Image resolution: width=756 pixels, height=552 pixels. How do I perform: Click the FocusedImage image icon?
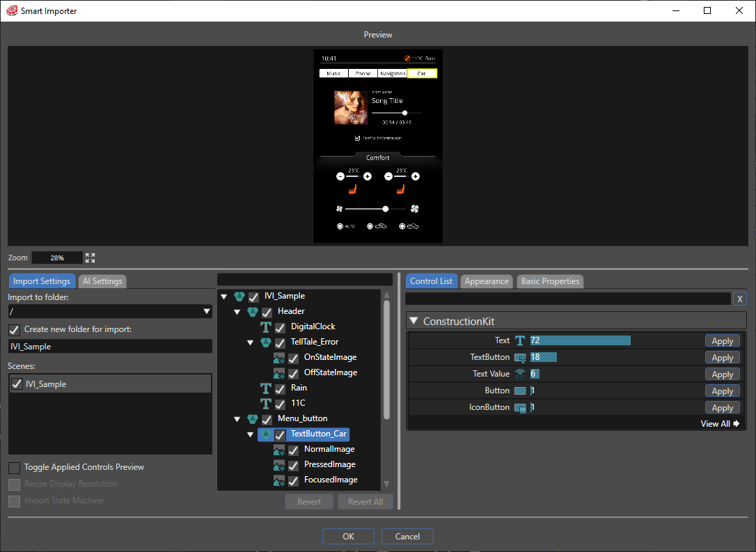278,480
